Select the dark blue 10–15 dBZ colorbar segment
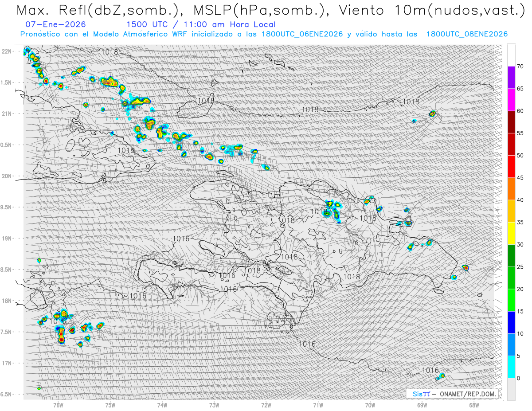532x411 pixels. (511, 322)
